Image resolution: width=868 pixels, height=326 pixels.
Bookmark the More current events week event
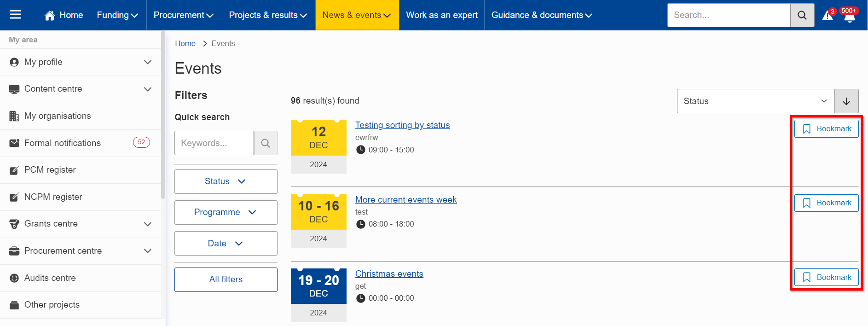[x=827, y=203]
